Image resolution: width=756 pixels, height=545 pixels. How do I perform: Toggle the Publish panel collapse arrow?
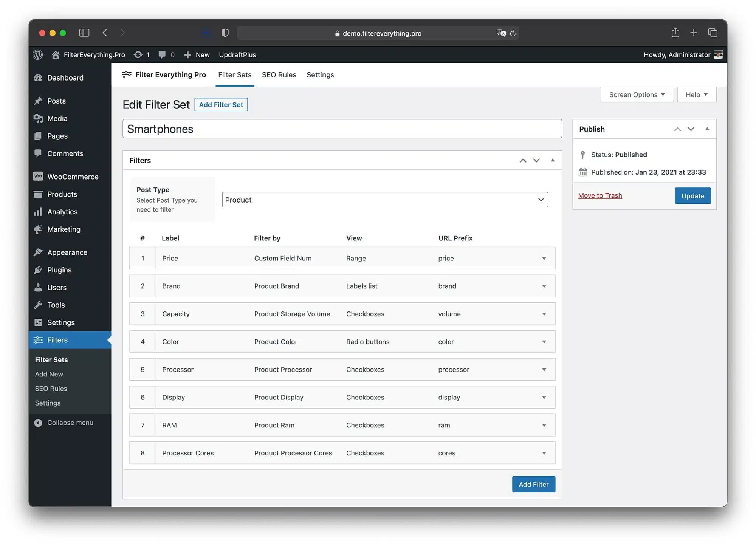pyautogui.click(x=707, y=129)
